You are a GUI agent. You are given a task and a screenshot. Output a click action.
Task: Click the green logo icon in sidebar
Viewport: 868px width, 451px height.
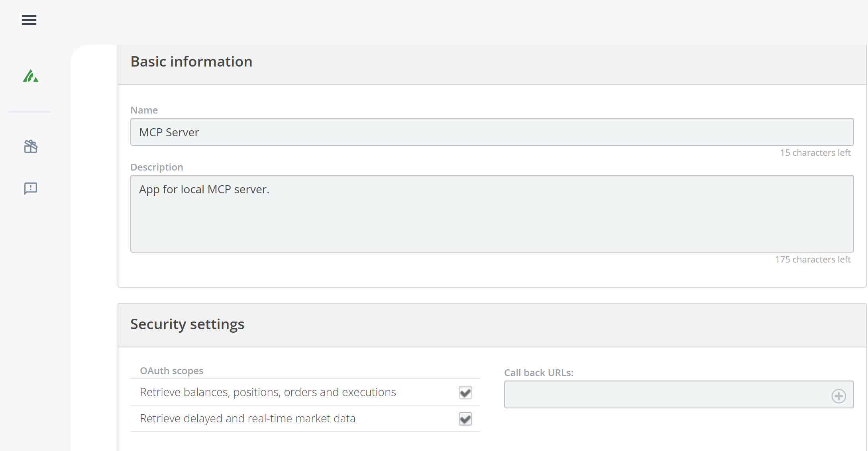coord(30,76)
